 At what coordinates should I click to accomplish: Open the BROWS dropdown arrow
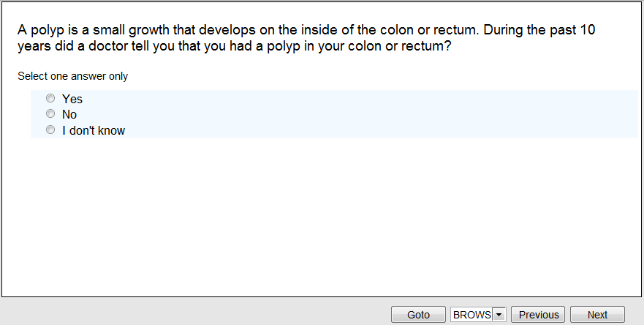[499, 315]
